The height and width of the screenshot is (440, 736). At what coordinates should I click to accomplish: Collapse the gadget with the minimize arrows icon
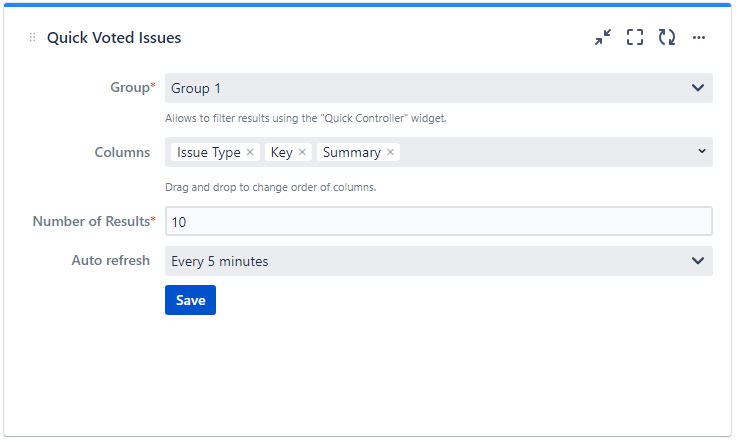tap(602, 38)
